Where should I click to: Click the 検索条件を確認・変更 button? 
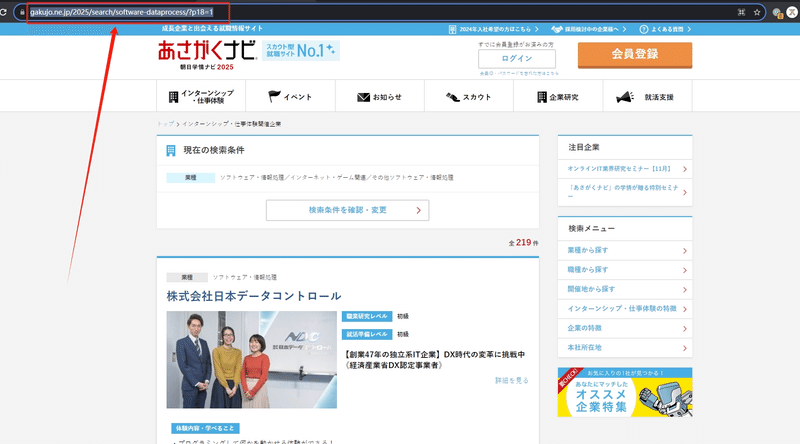[347, 210]
